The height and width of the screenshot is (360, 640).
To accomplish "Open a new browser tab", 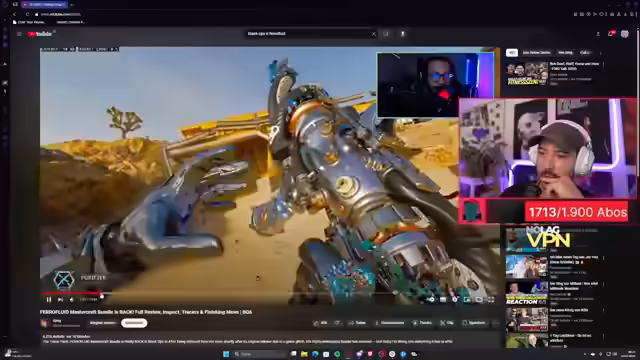I will (72, 4).
